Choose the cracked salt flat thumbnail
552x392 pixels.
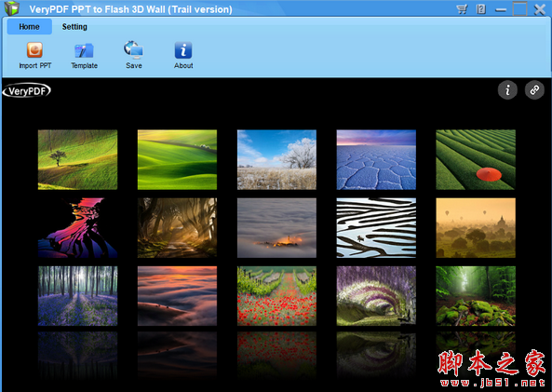(376, 159)
